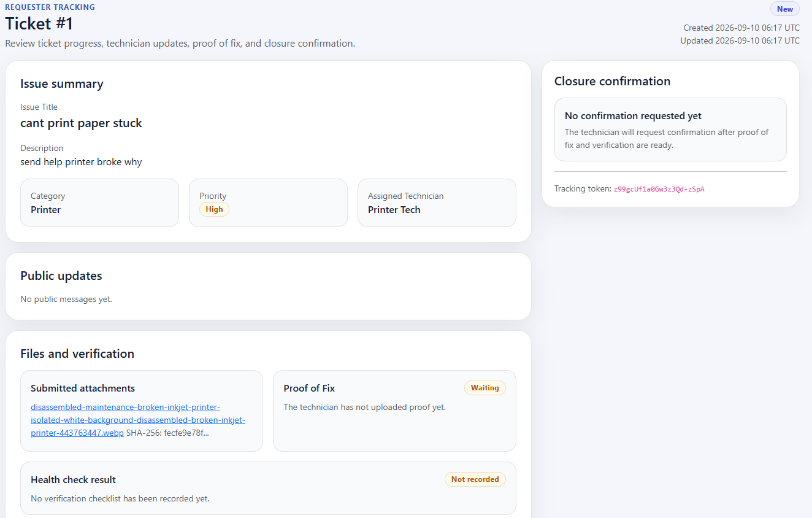Click the Waiting badge on Proof of Fix
The width and height of the screenshot is (812, 518).
click(485, 388)
